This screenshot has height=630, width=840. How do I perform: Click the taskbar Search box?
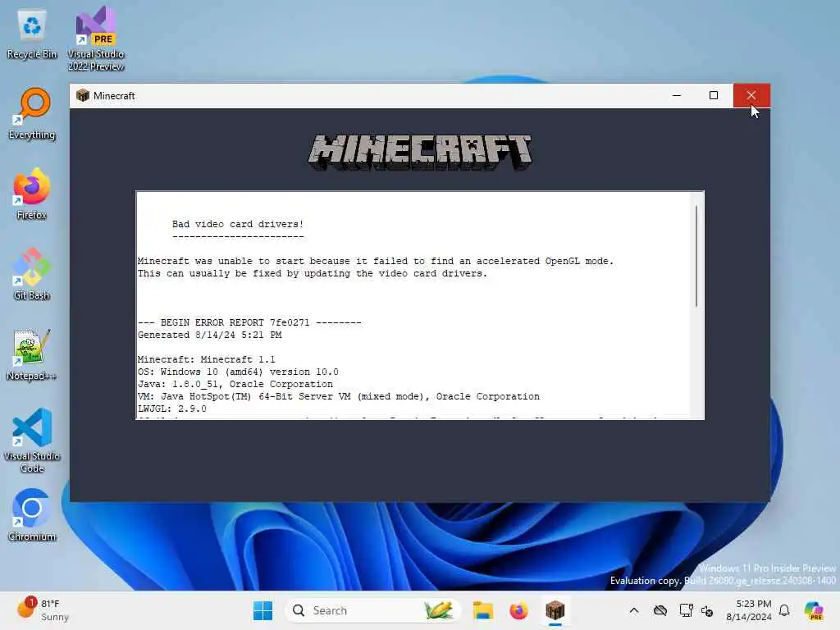tap(372, 610)
